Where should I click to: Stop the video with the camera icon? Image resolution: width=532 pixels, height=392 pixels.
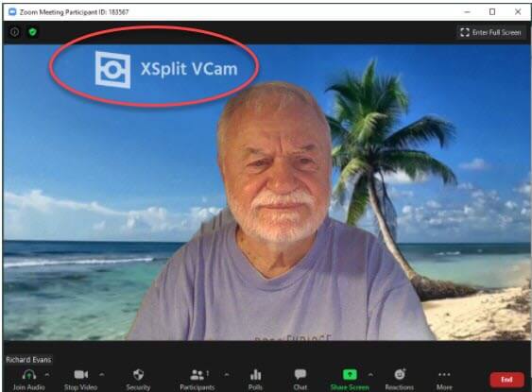(x=80, y=374)
